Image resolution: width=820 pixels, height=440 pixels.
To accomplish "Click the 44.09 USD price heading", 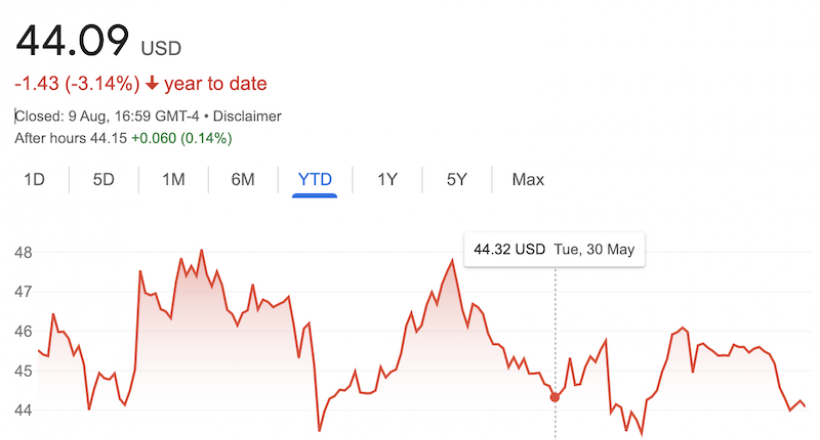I will click(x=98, y=41).
